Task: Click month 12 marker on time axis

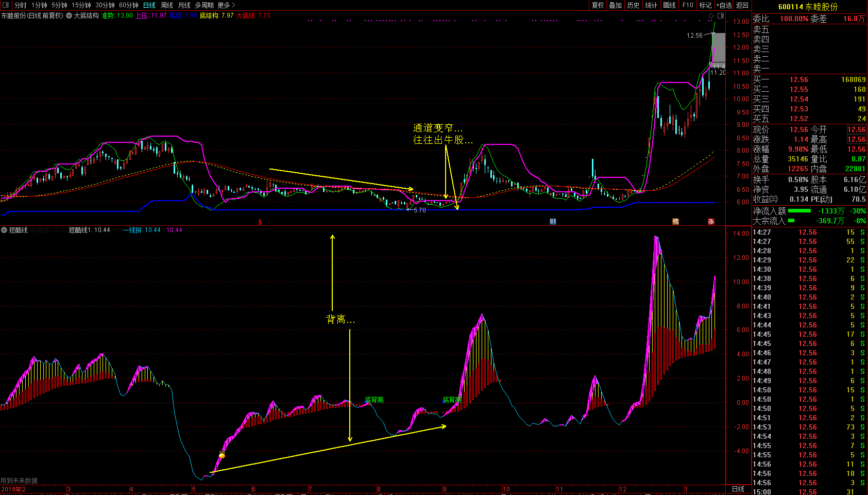Action: pyautogui.click(x=623, y=489)
